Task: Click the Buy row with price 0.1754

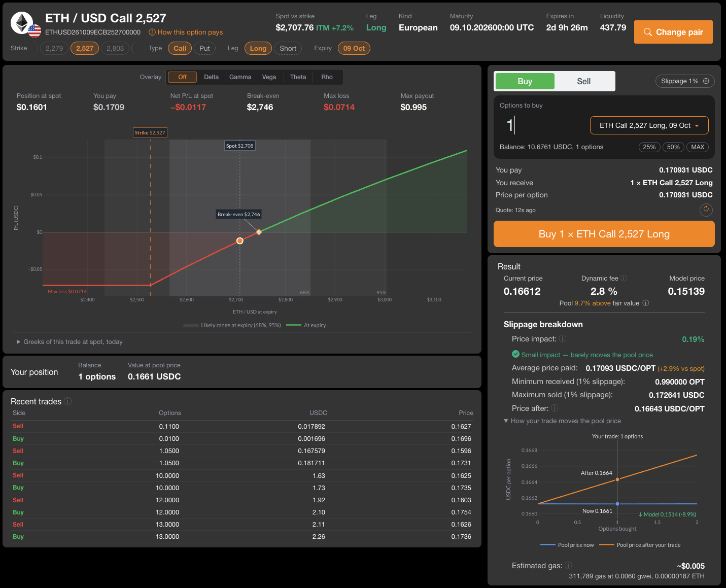Action: coord(242,512)
